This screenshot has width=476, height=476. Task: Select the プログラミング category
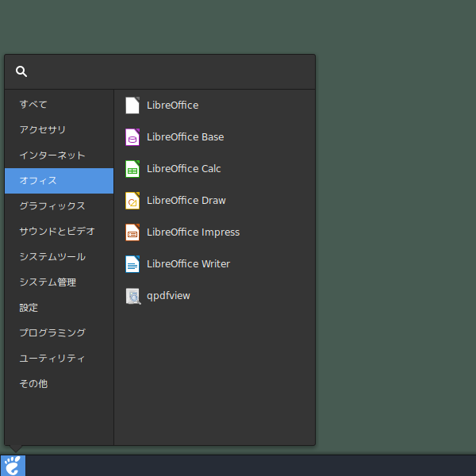[x=59, y=333]
